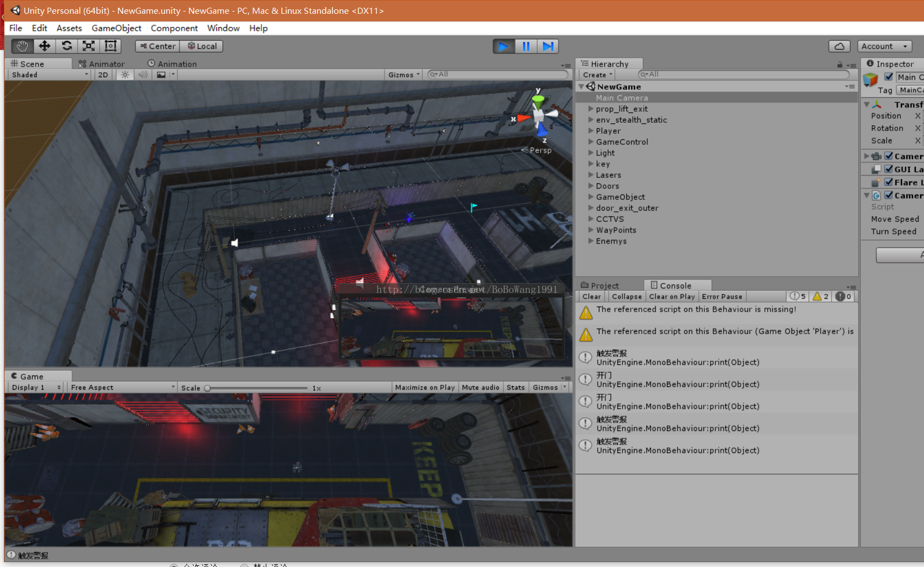Toggle GUI Layer enabled checkbox
924x567 pixels.
[x=889, y=169]
